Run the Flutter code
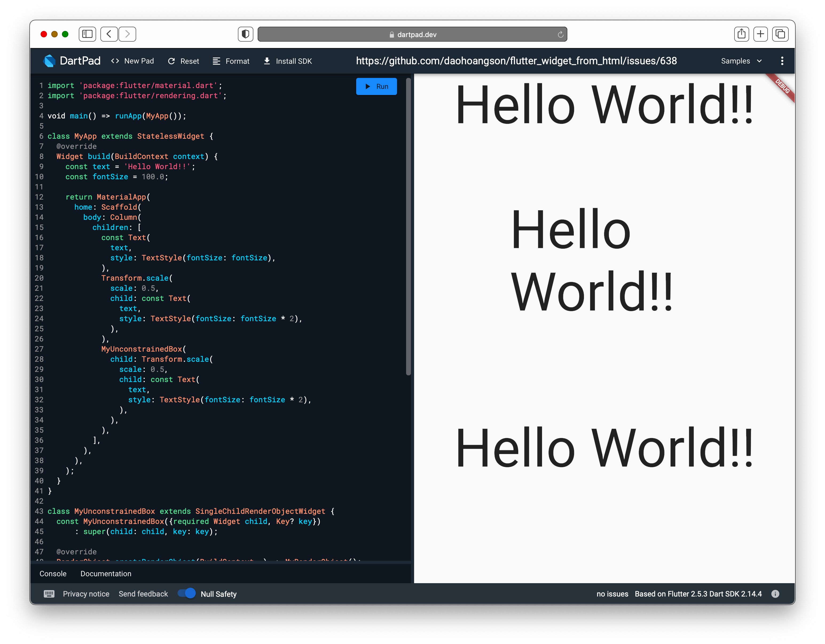 (376, 86)
